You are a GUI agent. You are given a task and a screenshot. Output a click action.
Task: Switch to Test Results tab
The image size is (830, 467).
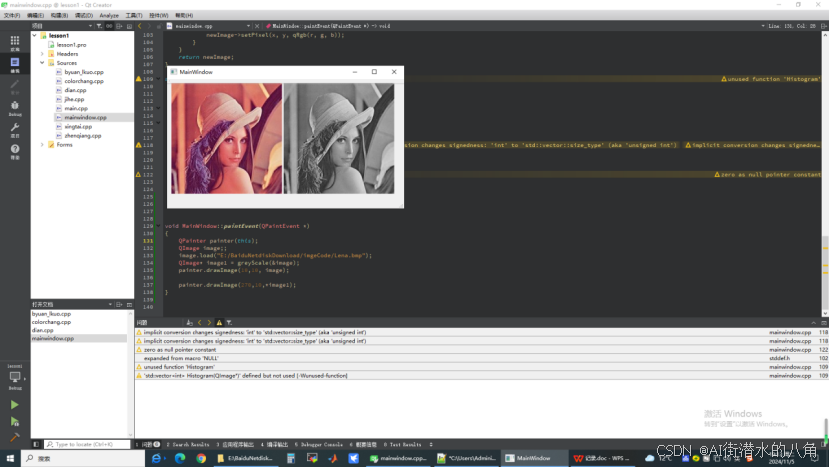click(402, 444)
